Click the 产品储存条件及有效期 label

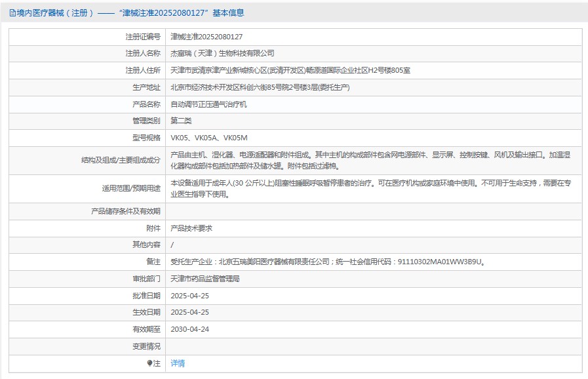point(126,211)
